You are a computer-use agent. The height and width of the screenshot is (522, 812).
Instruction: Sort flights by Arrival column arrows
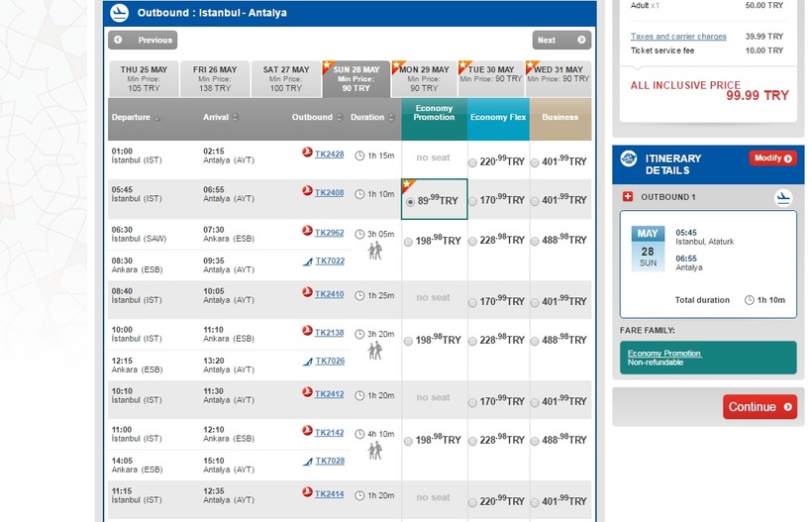(x=236, y=118)
